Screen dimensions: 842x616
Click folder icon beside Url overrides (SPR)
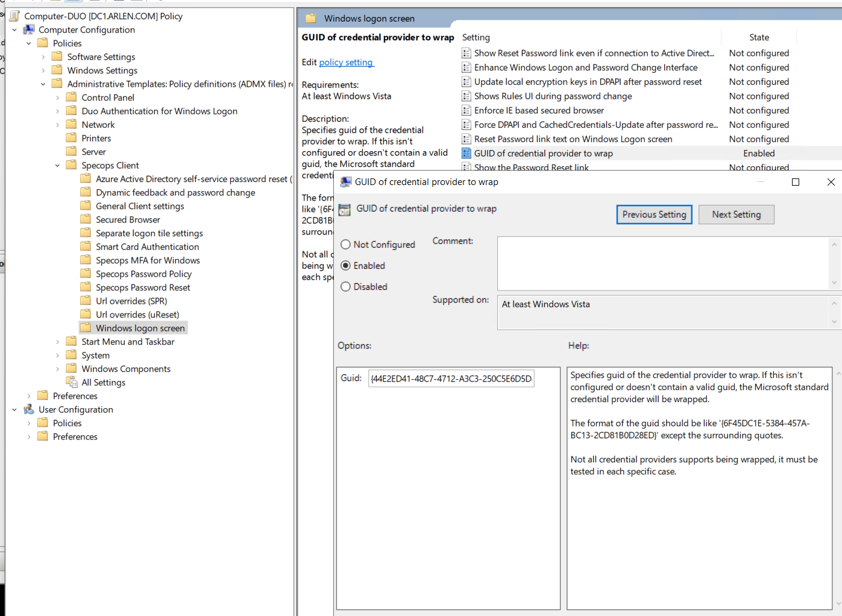click(86, 301)
